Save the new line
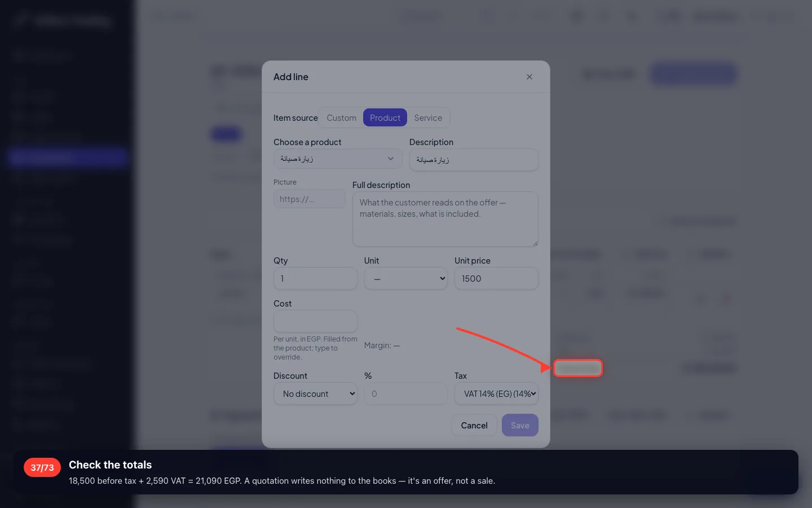Image resolution: width=812 pixels, height=508 pixels. pyautogui.click(x=520, y=425)
